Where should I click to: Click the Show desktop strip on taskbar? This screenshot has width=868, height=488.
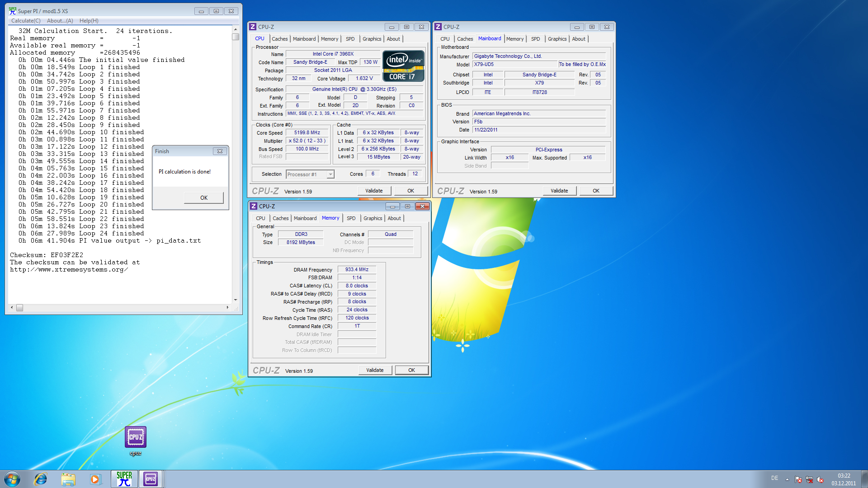pyautogui.click(x=864, y=479)
